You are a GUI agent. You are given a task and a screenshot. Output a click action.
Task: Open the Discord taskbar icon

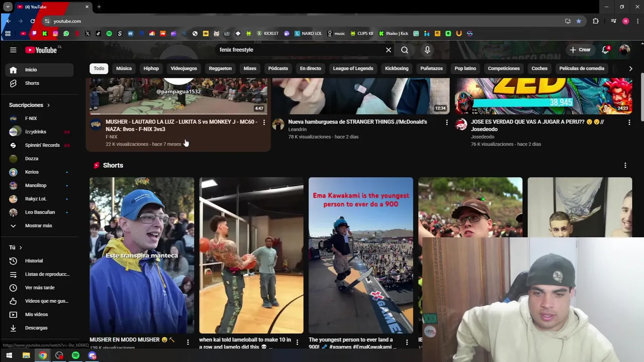(92, 355)
